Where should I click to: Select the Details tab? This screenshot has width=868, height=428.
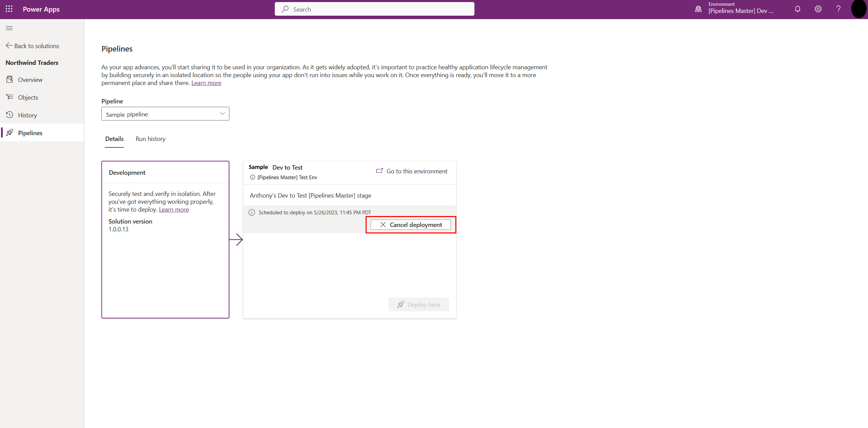114,139
